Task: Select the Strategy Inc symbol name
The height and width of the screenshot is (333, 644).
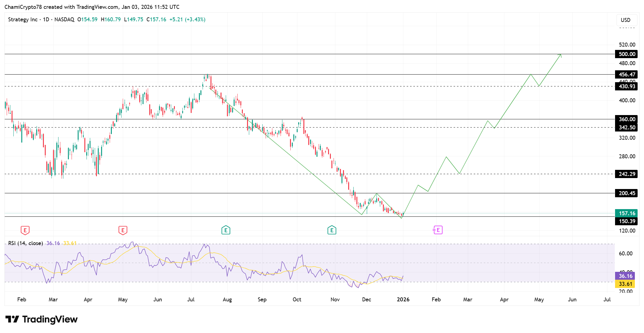Action: pos(23,19)
